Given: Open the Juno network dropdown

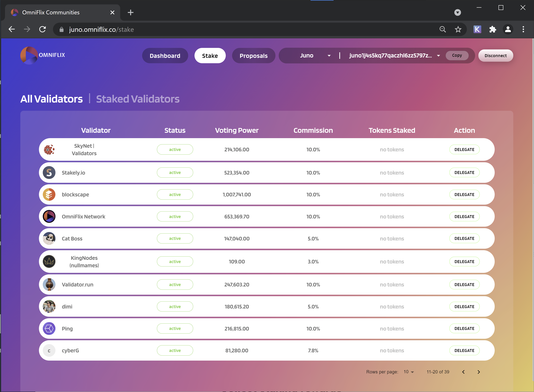Looking at the screenshot, I should [315, 56].
